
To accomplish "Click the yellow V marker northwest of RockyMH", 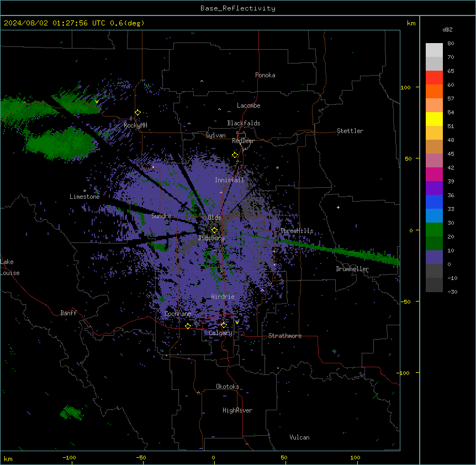I will pyautogui.click(x=97, y=102).
